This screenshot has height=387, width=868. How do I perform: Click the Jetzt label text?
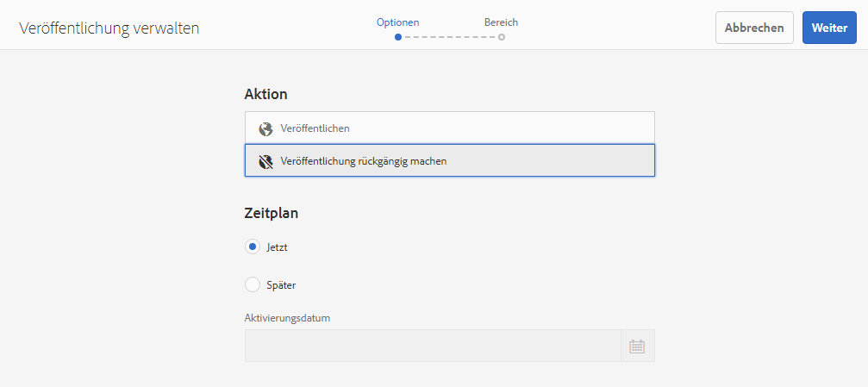278,247
